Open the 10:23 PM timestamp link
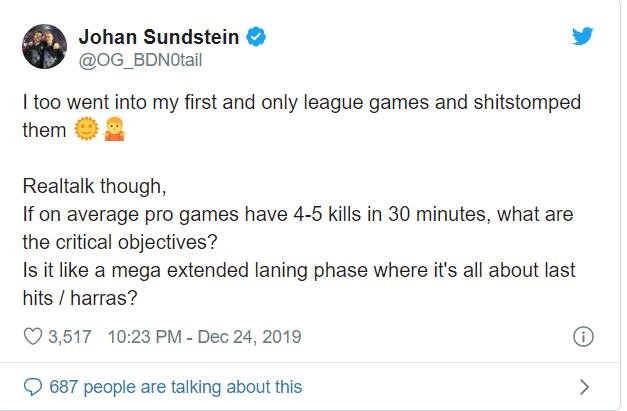The height and width of the screenshot is (411, 627). [x=142, y=337]
